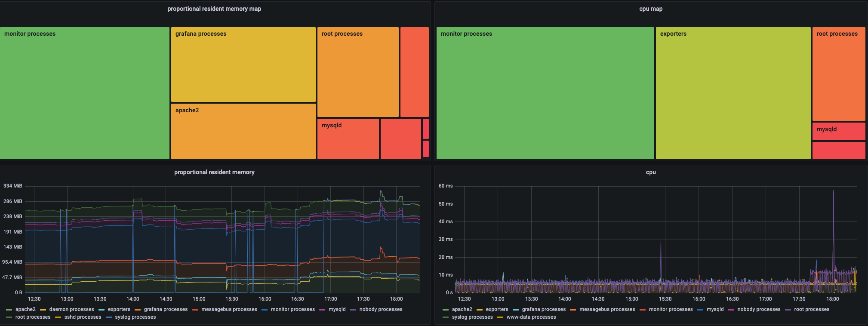The height and width of the screenshot is (326, 868).
Task: Toggle root processes series in memory legend
Action: (33, 317)
